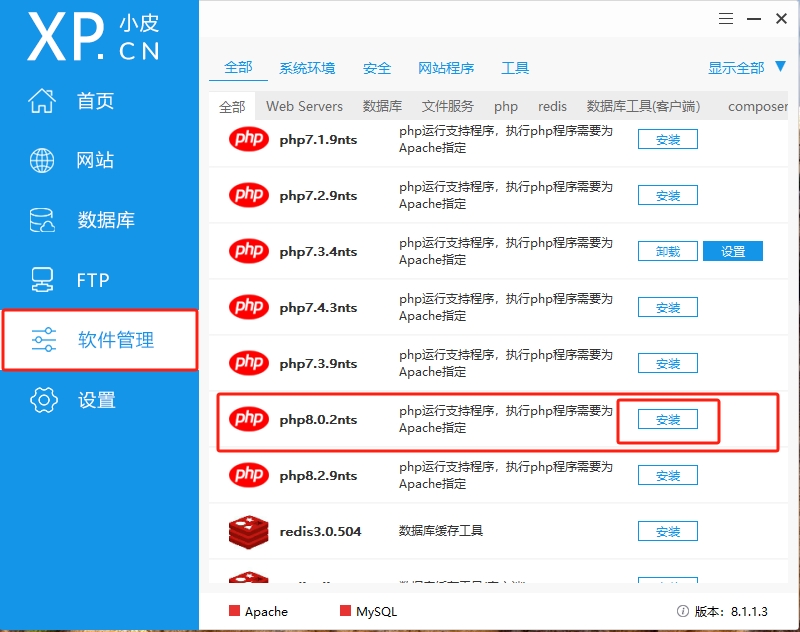Install php7.1.9nts with 安装 button
The width and height of the screenshot is (800, 632).
click(x=667, y=139)
